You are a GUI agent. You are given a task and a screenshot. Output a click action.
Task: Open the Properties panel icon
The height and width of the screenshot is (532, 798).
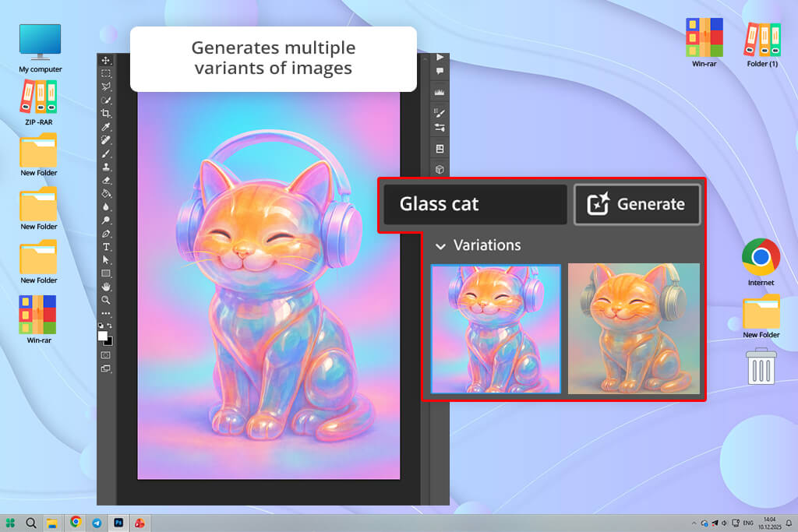tap(440, 149)
